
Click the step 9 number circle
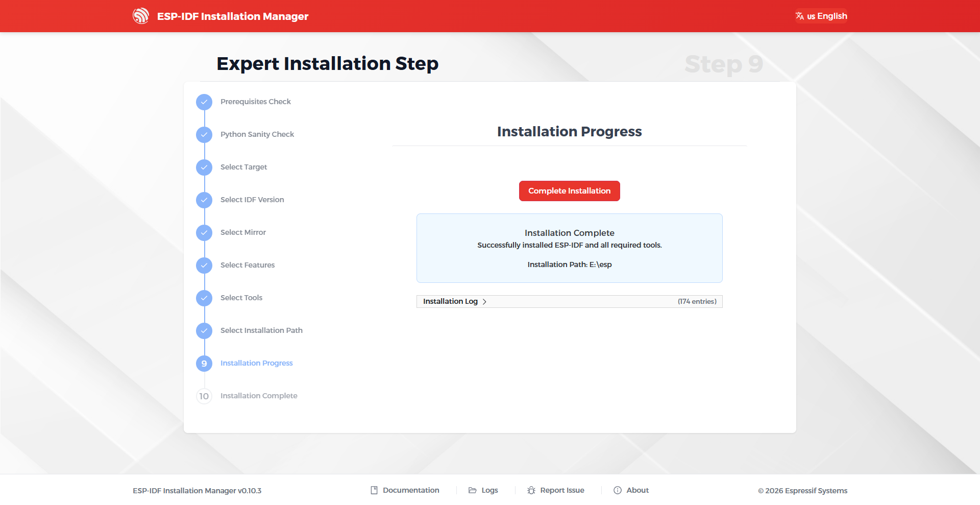(x=204, y=364)
